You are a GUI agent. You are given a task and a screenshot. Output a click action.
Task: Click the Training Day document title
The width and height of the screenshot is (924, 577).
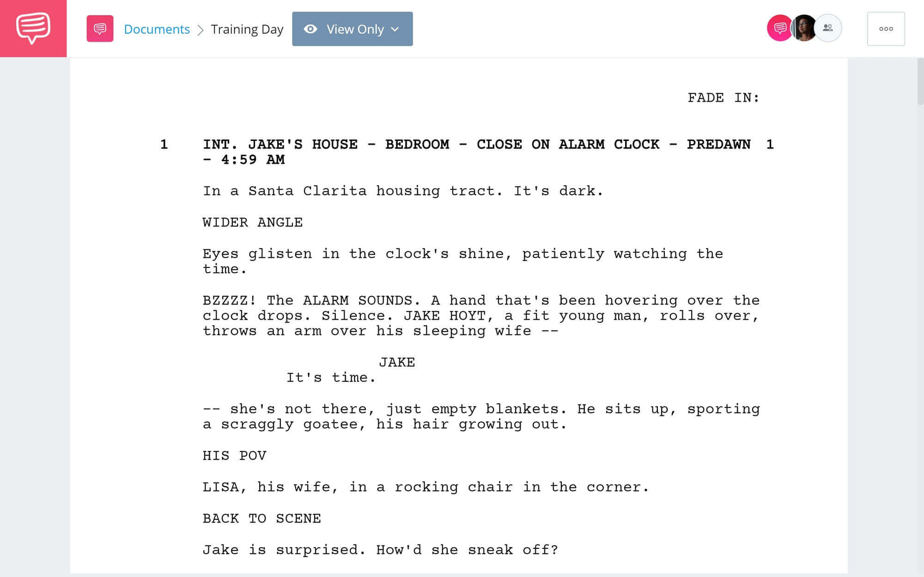[247, 28]
